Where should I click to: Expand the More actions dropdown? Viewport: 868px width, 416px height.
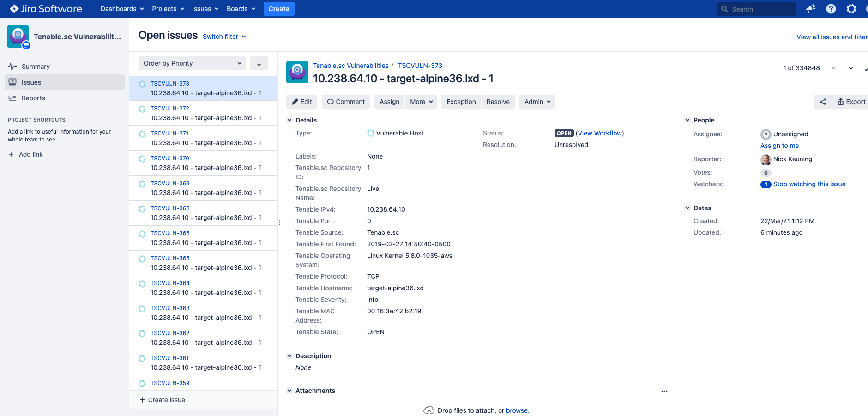click(422, 102)
